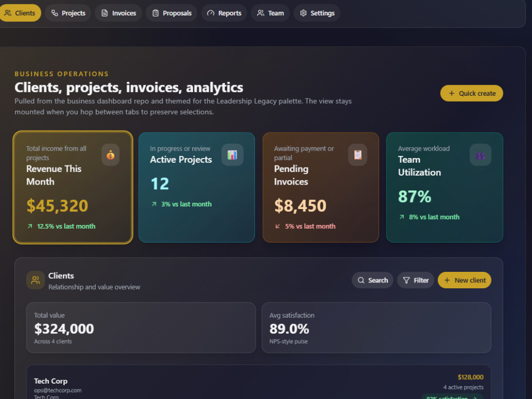Click the 89.0% avg satisfaction value
The height and width of the screenshot is (399, 532).
289,329
